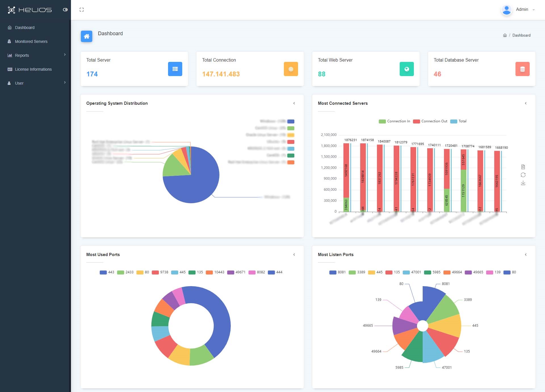Click the Reports bar-chart icon
This screenshot has width=545, height=392.
click(x=10, y=55)
